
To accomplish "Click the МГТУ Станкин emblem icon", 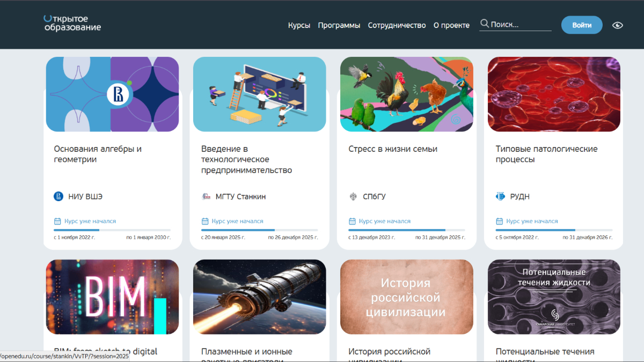I will (x=205, y=196).
